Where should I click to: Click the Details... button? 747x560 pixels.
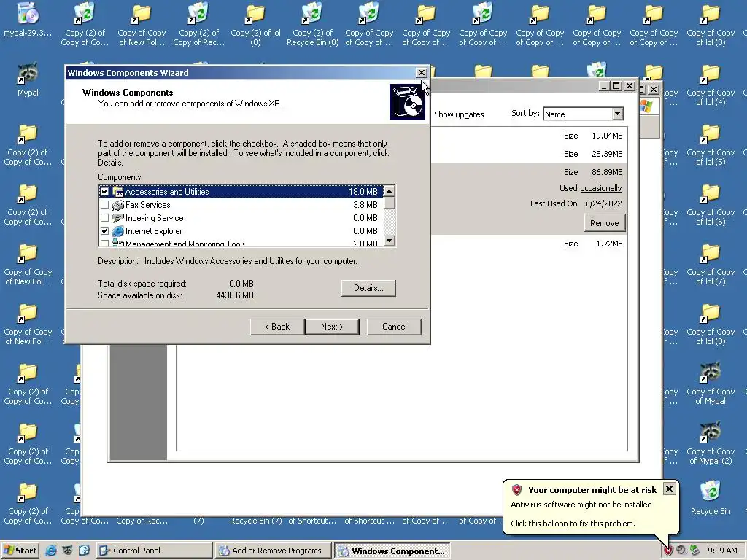point(368,288)
